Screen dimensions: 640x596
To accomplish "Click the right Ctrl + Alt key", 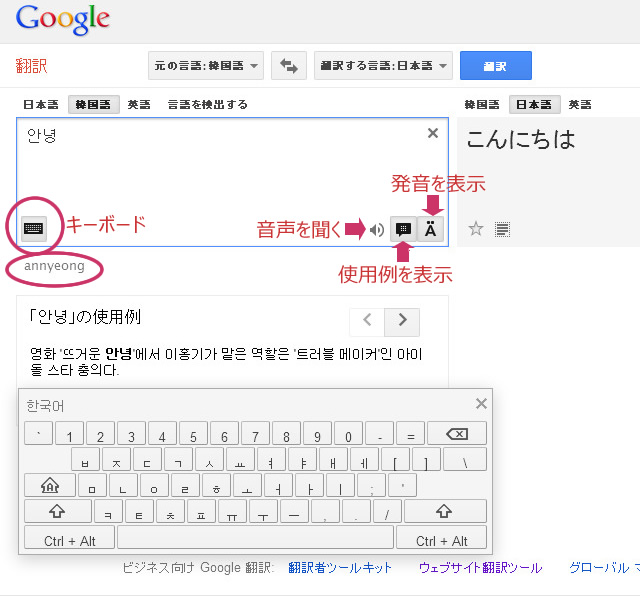I will 441,537.
